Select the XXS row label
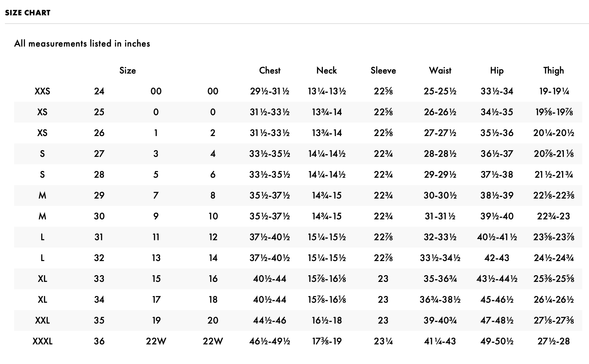589x364 pixels. [x=42, y=91]
